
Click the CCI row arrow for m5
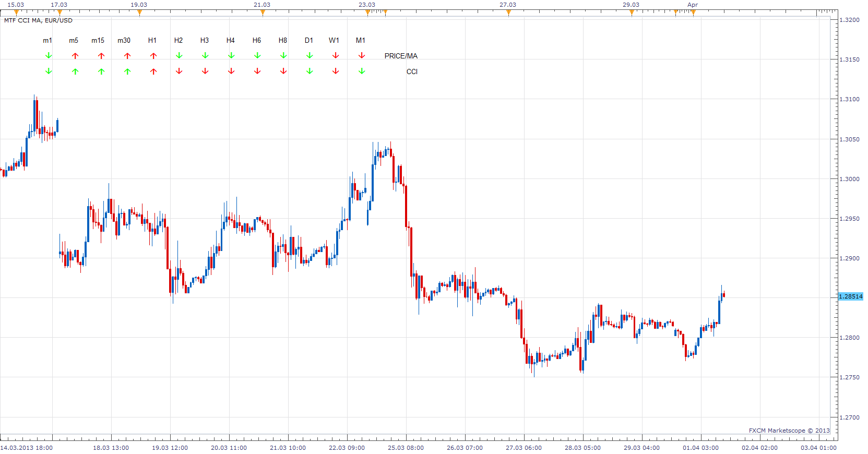(75, 71)
